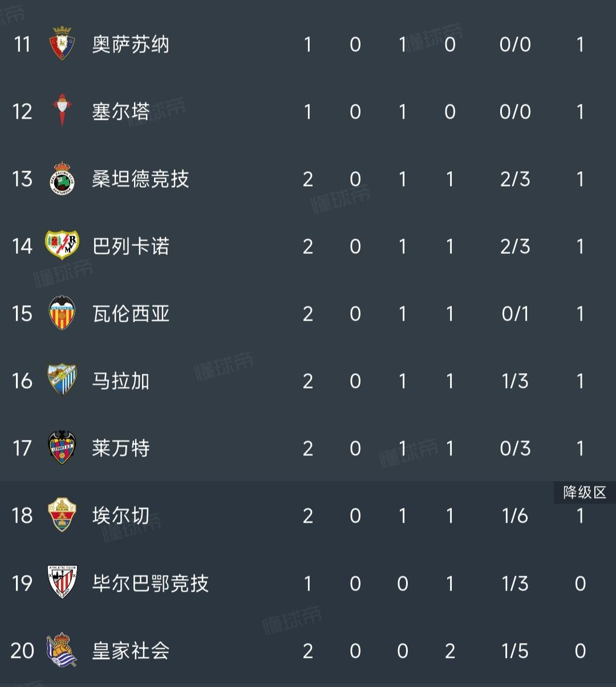Tap the Real Sociedad crest
This screenshot has height=687, width=616.
pos(62,650)
